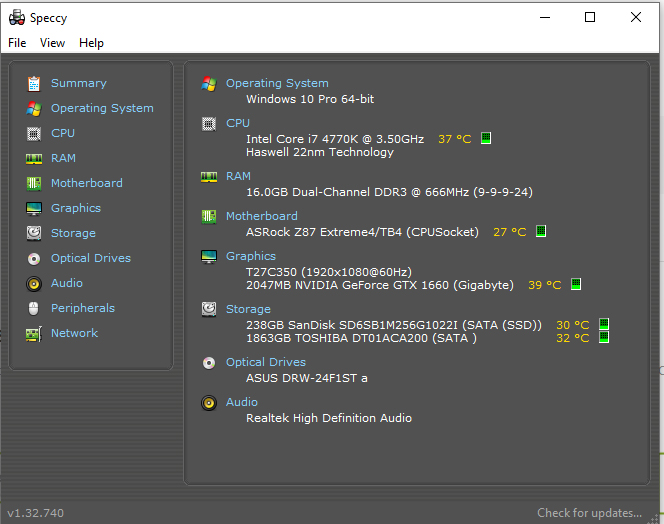Click the CPU heading link in summary
Image resolution: width=664 pixels, height=524 pixels.
(x=238, y=123)
